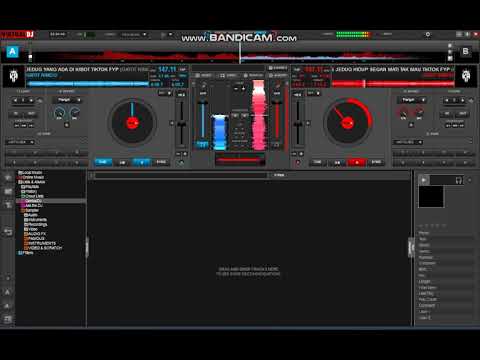Select the highlighted GeniusDJ tree item
This screenshot has width=480, height=360.
point(51,201)
